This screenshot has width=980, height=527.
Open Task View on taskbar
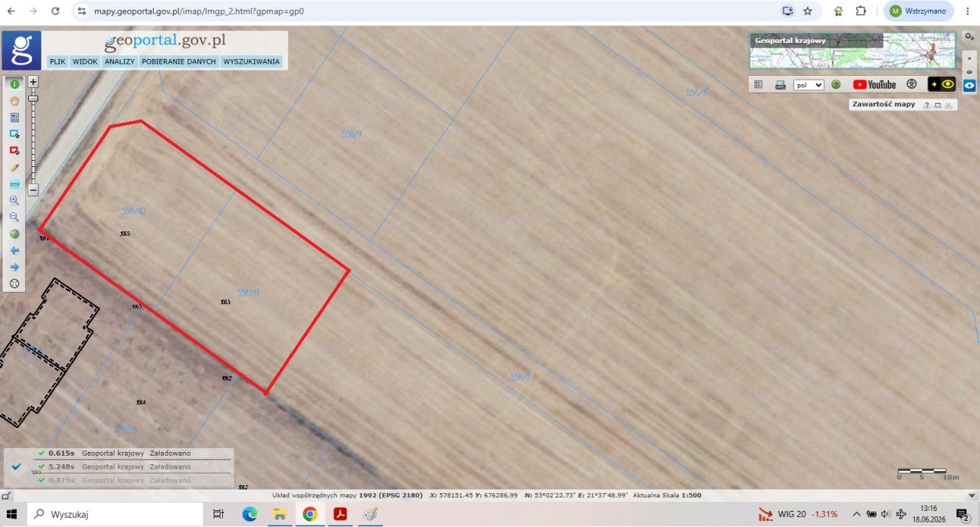[x=218, y=514]
